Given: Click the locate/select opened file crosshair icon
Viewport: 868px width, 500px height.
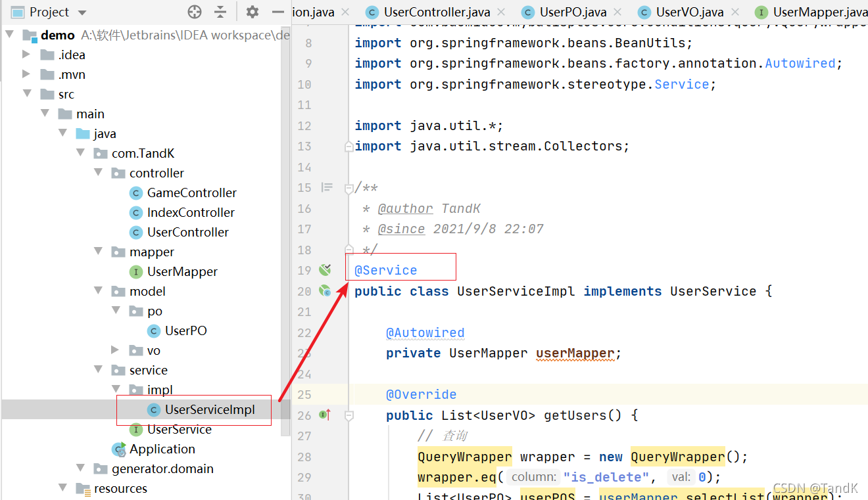Looking at the screenshot, I should (x=195, y=12).
